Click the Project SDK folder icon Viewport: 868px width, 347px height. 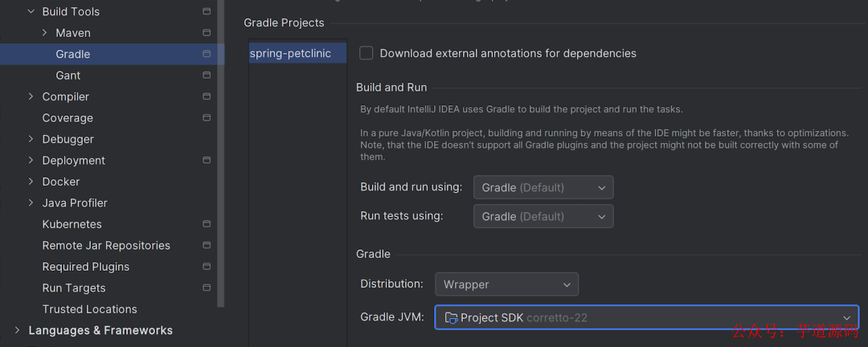coord(451,317)
